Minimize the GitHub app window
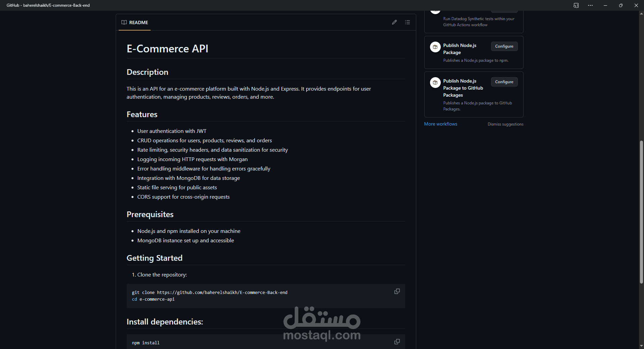Viewport: 644px width, 349px height. [x=605, y=5]
